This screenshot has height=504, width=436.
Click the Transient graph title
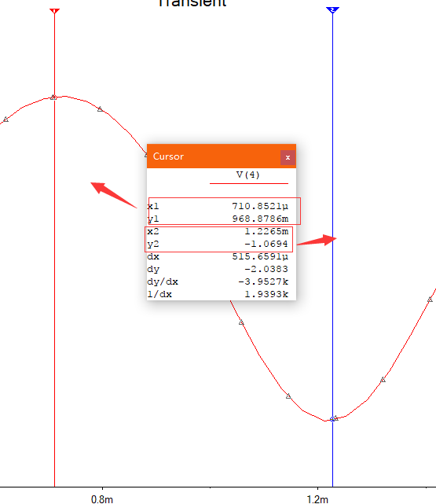[192, 3]
